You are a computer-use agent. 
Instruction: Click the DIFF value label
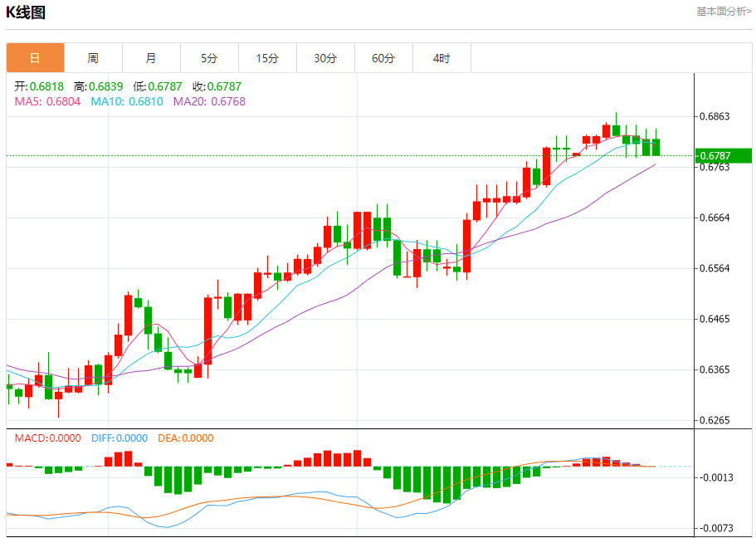point(119,438)
